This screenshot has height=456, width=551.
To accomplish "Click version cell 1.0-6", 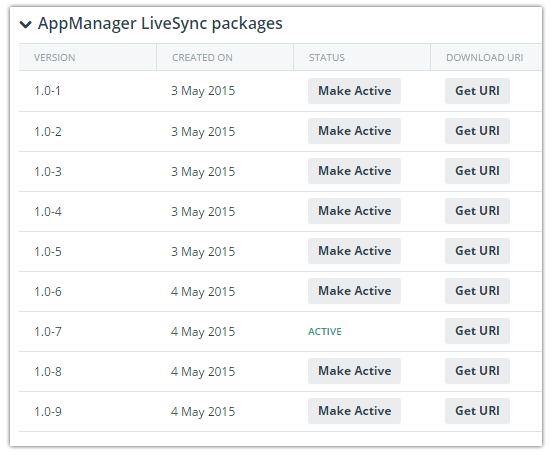I will pos(47,292).
